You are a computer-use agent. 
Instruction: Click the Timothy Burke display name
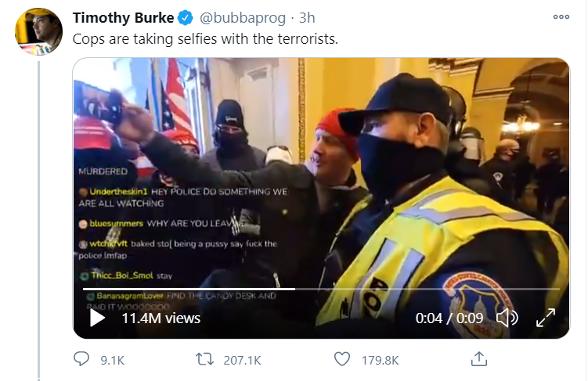click(123, 18)
